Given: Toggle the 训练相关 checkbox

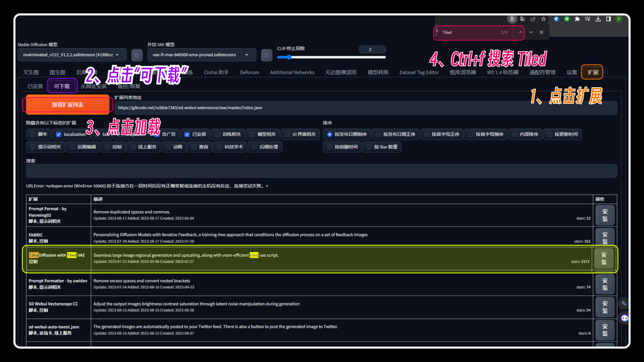Looking at the screenshot, I should coord(217,134).
